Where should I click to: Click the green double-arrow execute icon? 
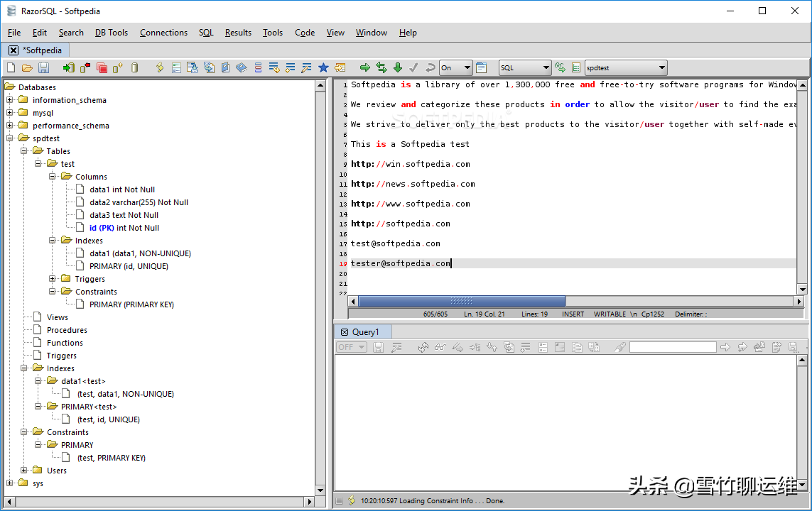pyautogui.click(x=381, y=67)
